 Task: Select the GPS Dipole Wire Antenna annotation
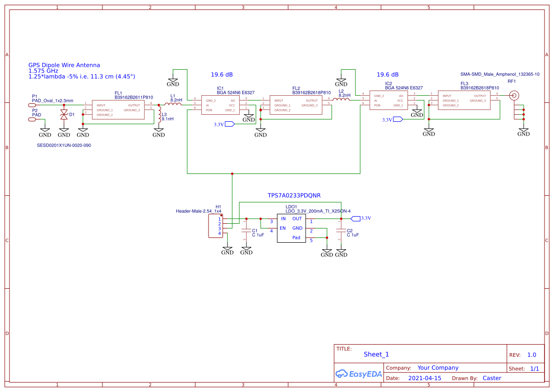click(64, 65)
